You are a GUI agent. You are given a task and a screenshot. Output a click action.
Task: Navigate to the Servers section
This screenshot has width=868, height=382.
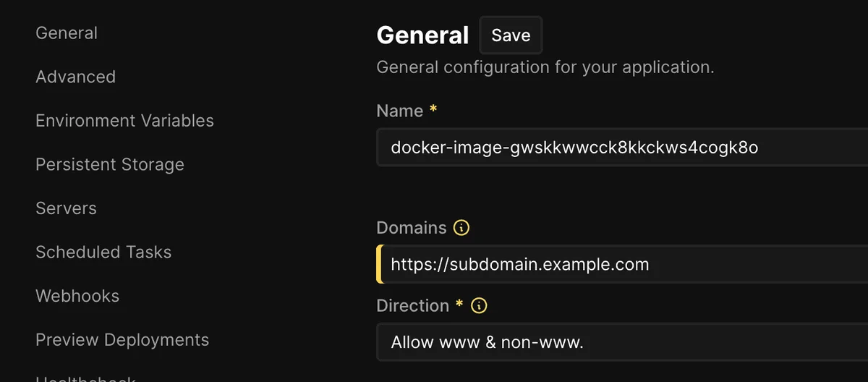[66, 208]
